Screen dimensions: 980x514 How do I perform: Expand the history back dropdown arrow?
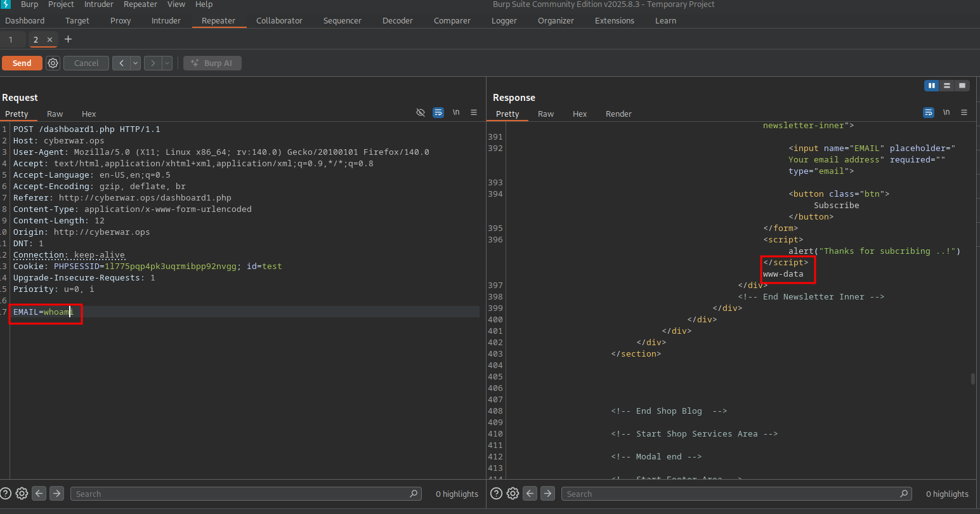pos(135,63)
